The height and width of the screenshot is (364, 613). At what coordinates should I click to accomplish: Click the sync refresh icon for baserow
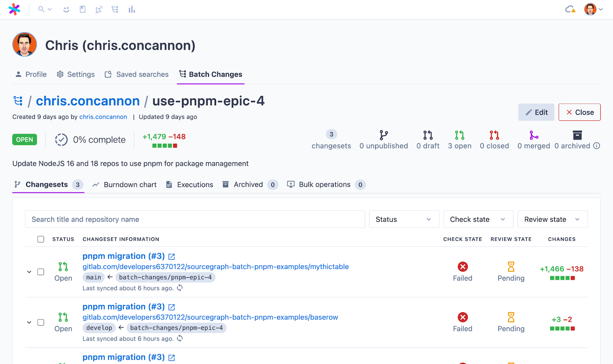pyautogui.click(x=180, y=338)
